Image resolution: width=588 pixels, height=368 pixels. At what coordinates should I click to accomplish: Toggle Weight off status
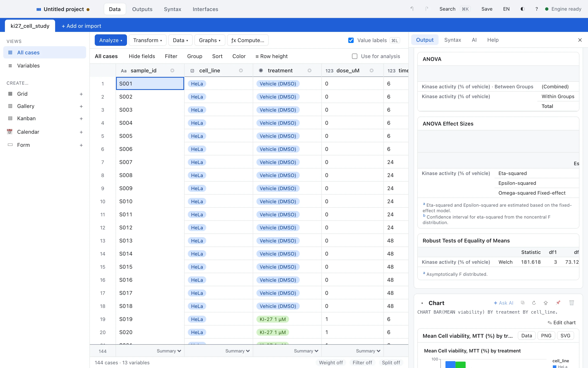[x=331, y=362]
